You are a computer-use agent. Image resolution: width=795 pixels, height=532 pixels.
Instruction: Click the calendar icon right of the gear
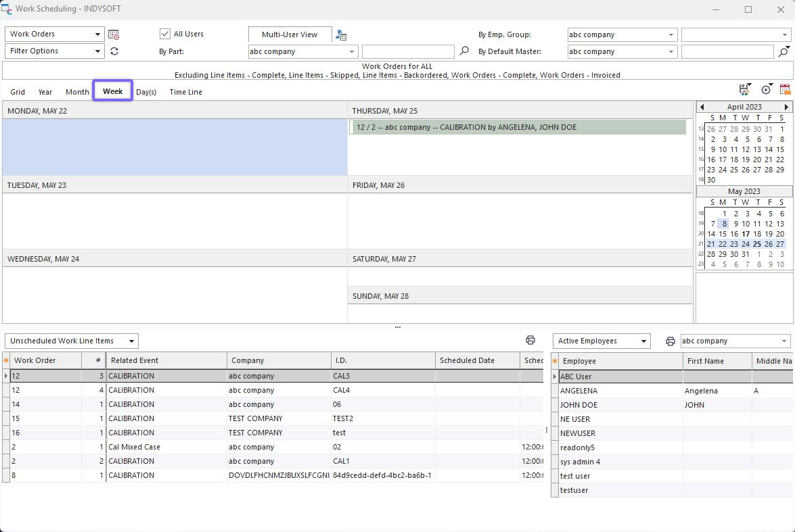(x=785, y=90)
